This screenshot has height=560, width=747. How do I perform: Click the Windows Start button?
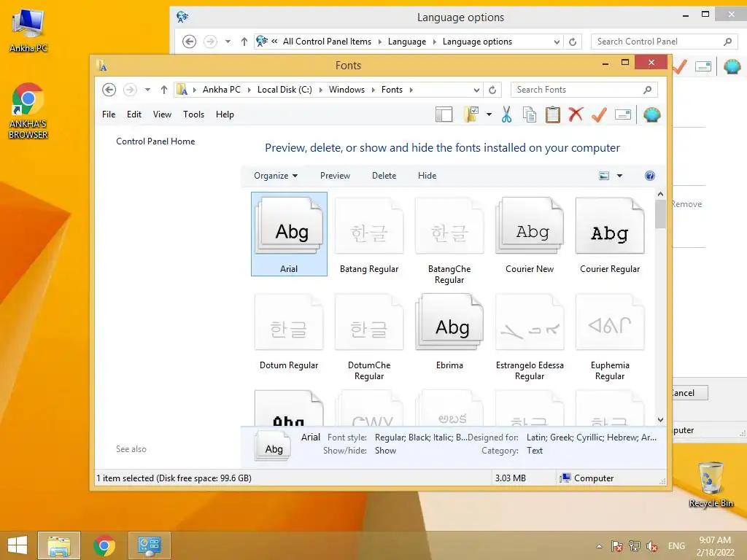18,545
